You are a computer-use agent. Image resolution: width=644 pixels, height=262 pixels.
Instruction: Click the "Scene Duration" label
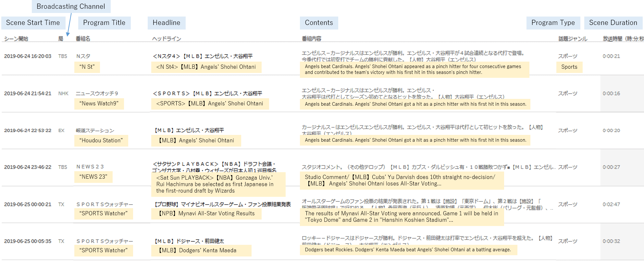tap(613, 23)
